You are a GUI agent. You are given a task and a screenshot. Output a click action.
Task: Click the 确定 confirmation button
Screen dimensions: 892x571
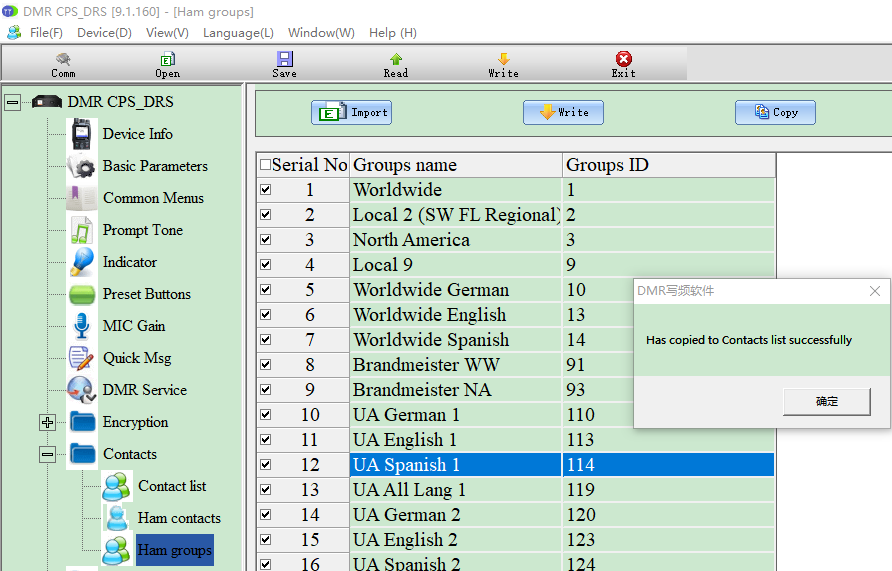(827, 401)
